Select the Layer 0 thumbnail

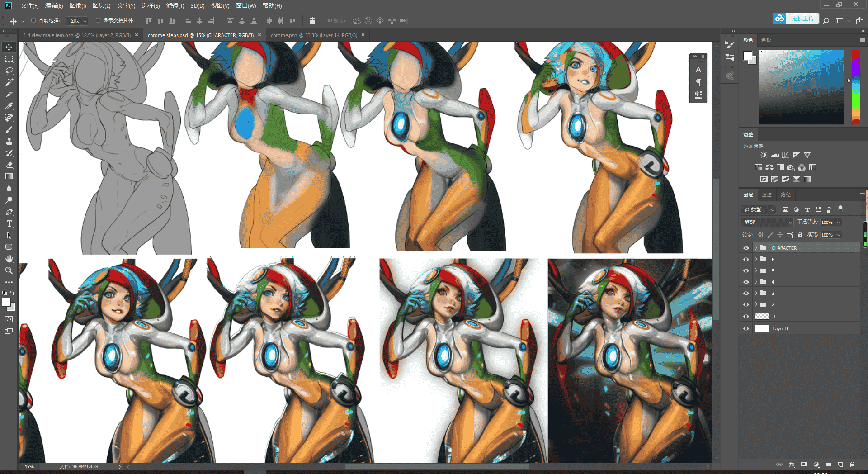tap(762, 328)
